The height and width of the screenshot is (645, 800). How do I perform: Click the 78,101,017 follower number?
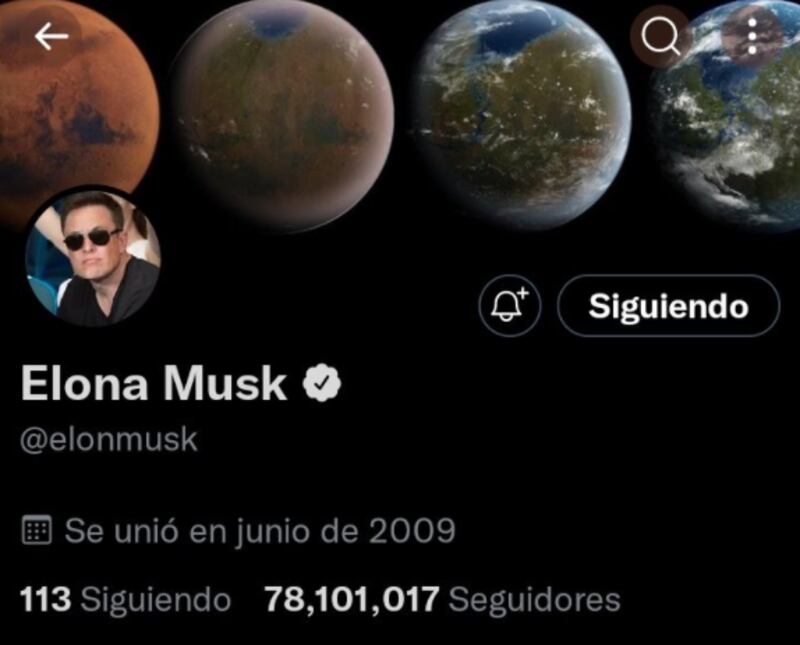coord(352,599)
